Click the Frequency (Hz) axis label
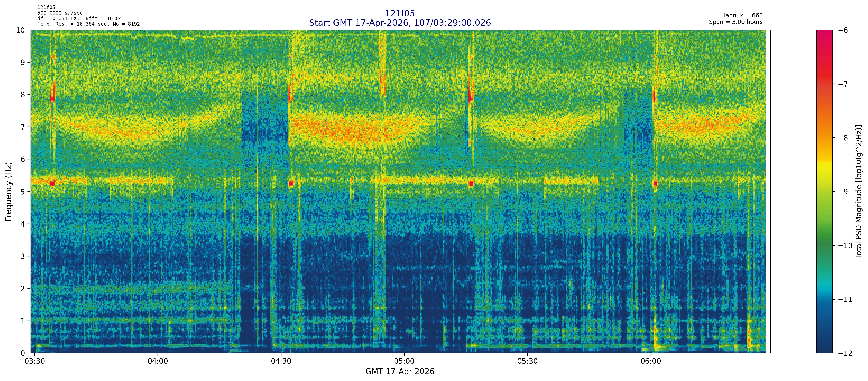 (x=8, y=192)
